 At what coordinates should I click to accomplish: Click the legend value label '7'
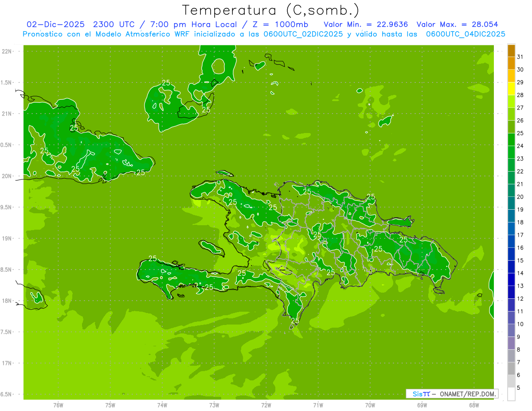pyautogui.click(x=518, y=362)
